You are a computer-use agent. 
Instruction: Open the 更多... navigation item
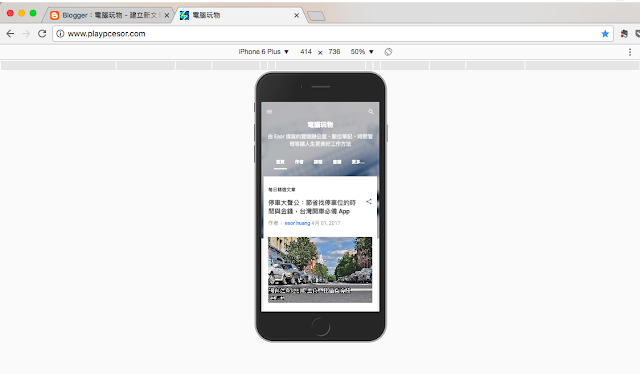(x=358, y=162)
